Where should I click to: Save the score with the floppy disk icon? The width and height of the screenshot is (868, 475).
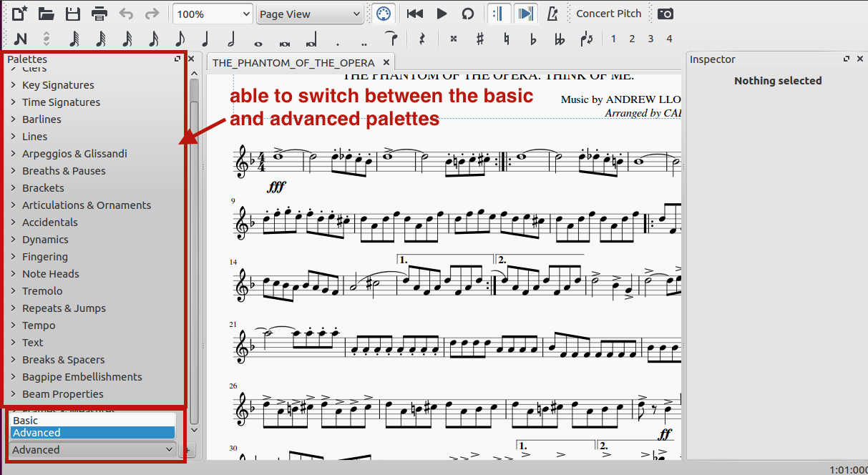coord(73,14)
